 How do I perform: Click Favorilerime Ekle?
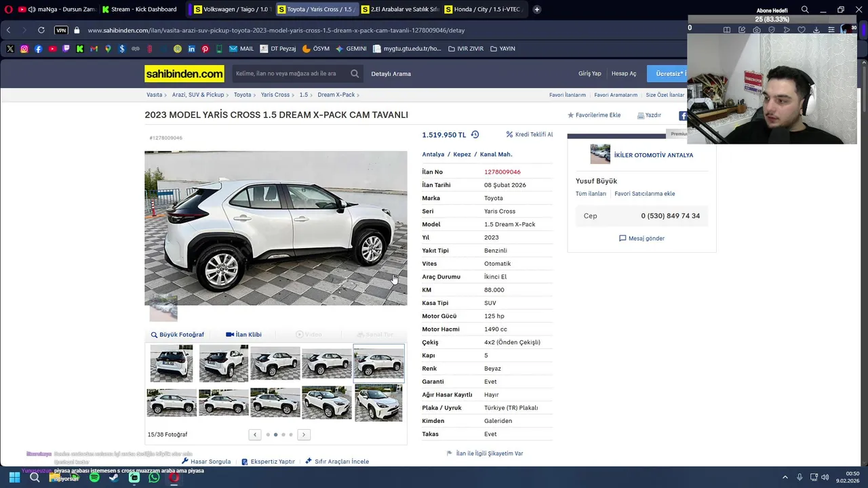(x=594, y=115)
